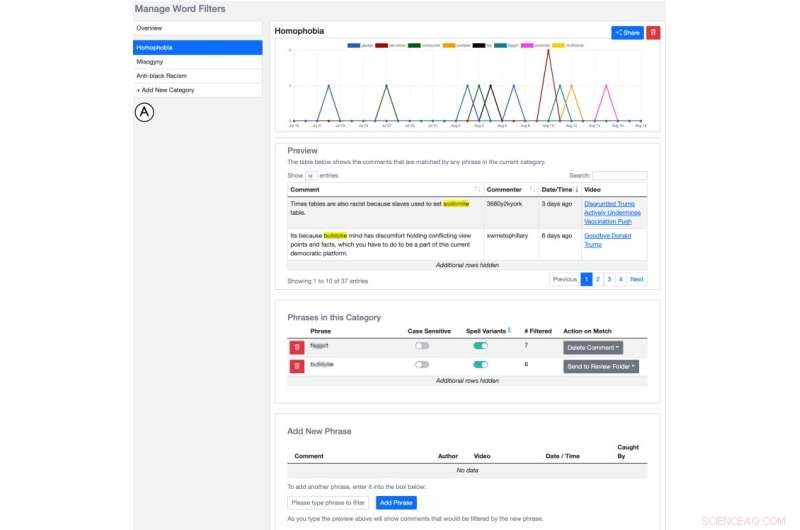Screen dimensions: 800x530
Task: Click the 'Case Sensitive' column header
Action: [x=429, y=331]
